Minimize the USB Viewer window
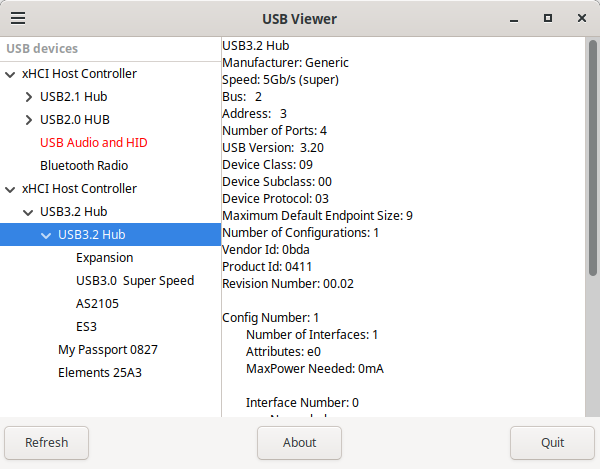The image size is (600, 469). pyautogui.click(x=515, y=19)
